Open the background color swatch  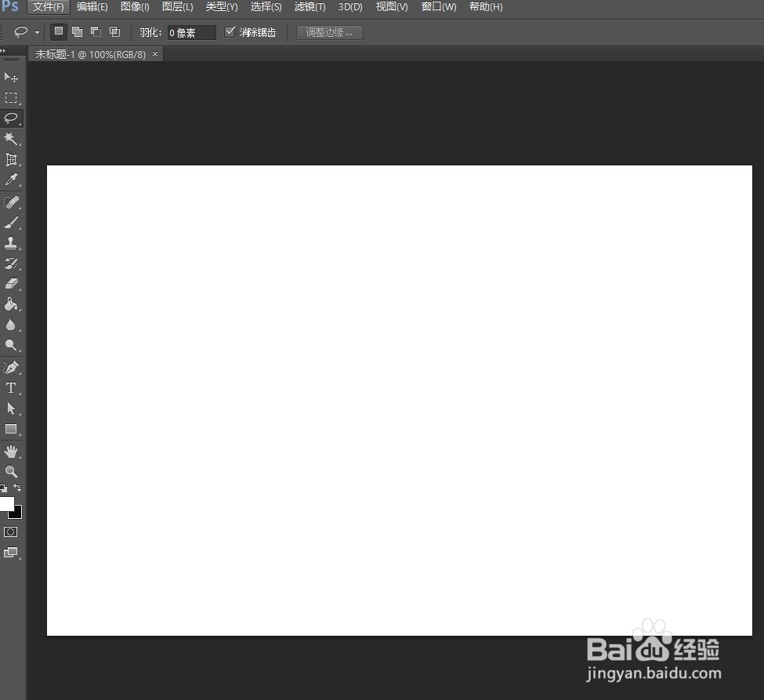pyautogui.click(x=18, y=513)
